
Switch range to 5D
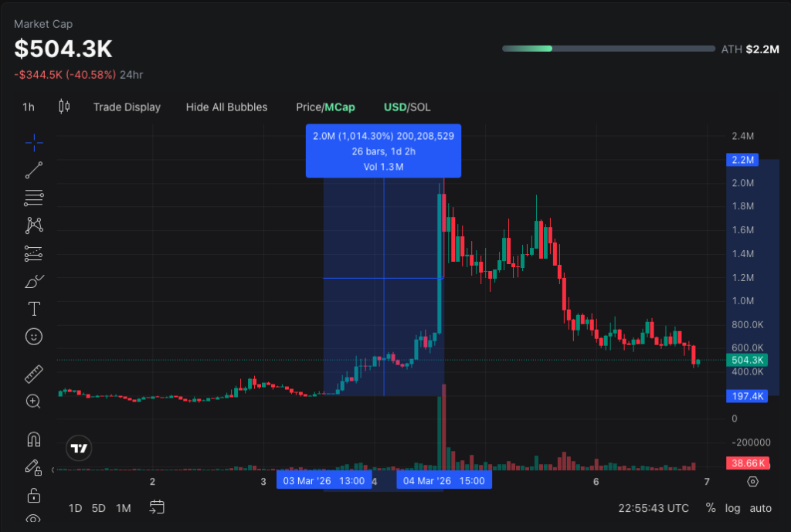pos(99,508)
